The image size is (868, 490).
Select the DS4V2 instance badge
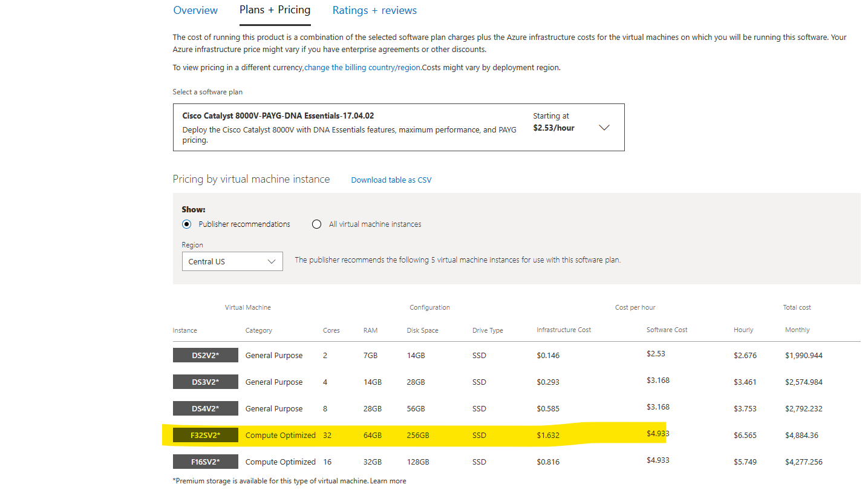(205, 408)
